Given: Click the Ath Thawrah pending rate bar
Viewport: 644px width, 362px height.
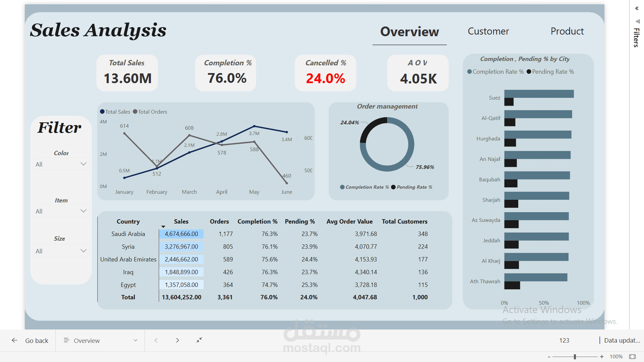Looking at the screenshot, I should click(512, 286).
